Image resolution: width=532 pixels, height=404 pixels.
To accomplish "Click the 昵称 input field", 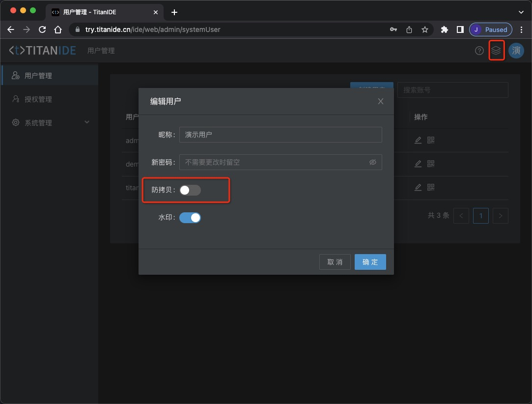I will click(x=280, y=135).
